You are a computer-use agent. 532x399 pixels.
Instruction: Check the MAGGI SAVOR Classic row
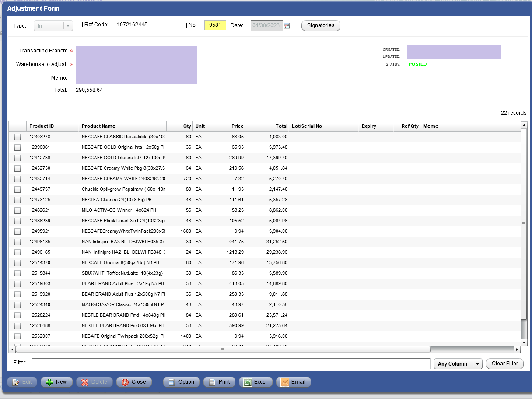coord(17,305)
